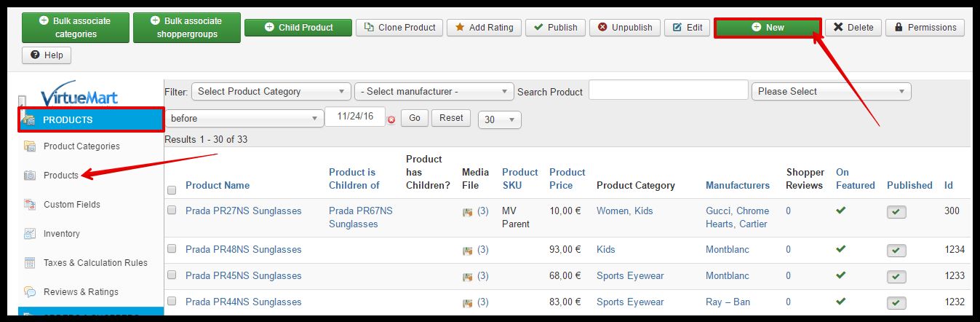The width and height of the screenshot is (980, 322).
Task: Clone the selected product
Action: pyautogui.click(x=399, y=28)
